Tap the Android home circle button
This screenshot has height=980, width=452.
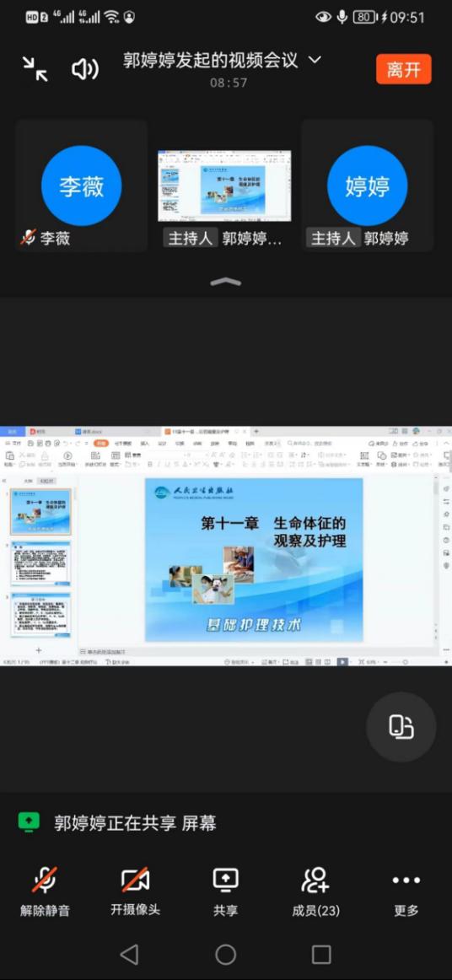(x=226, y=954)
